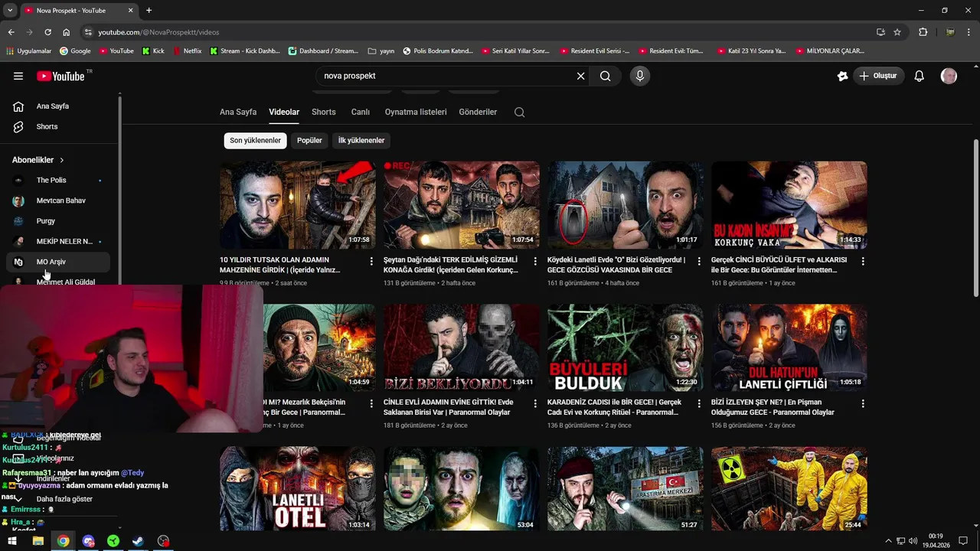
Task: Click the browser address bar URL
Action: [x=158, y=32]
